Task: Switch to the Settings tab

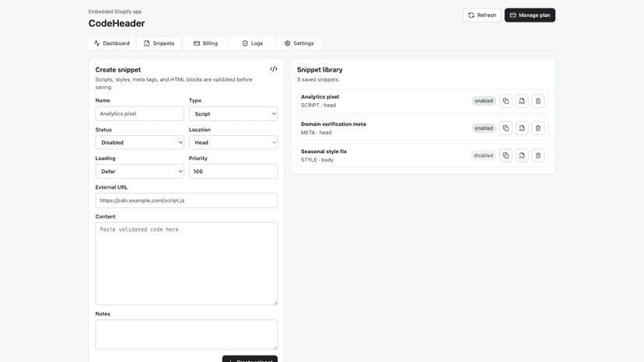Action: pos(299,43)
